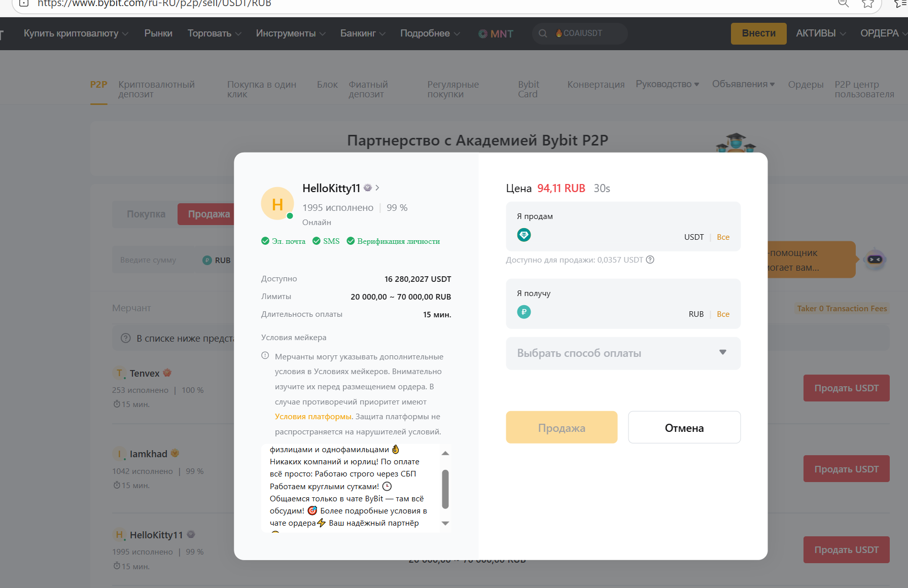Click 'Все' in the 'Я продам' field
Image resolution: width=908 pixels, height=588 pixels.
[x=723, y=237]
